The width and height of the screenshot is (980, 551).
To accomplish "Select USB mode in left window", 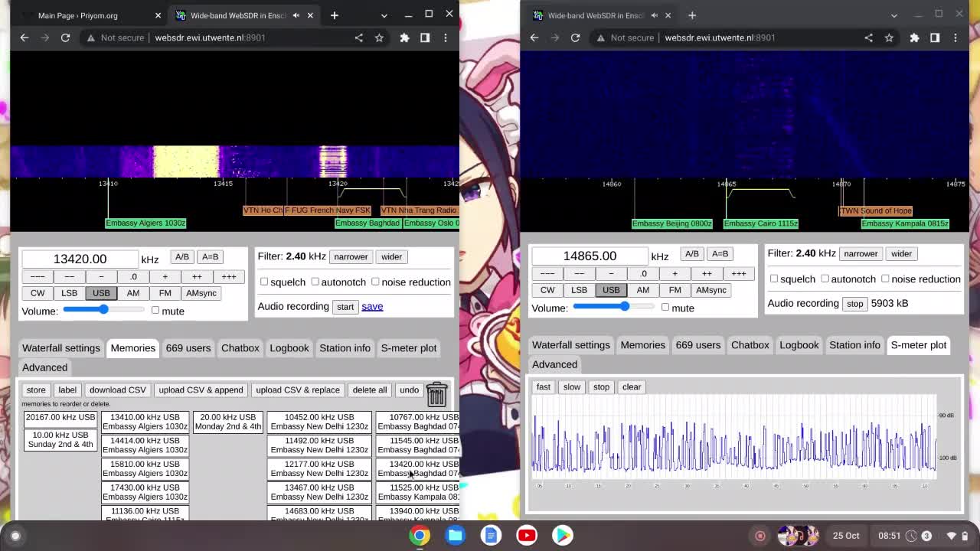I will pos(101,293).
